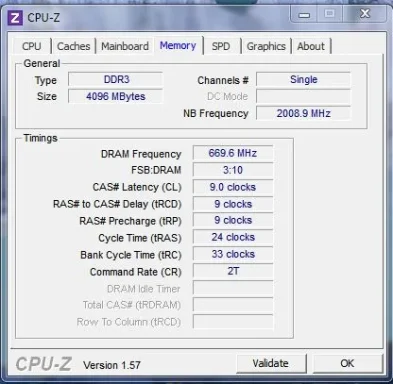This screenshot has width=393, height=384.
Task: Click the NB Frequency value 2008.9 MHz
Action: tap(303, 113)
